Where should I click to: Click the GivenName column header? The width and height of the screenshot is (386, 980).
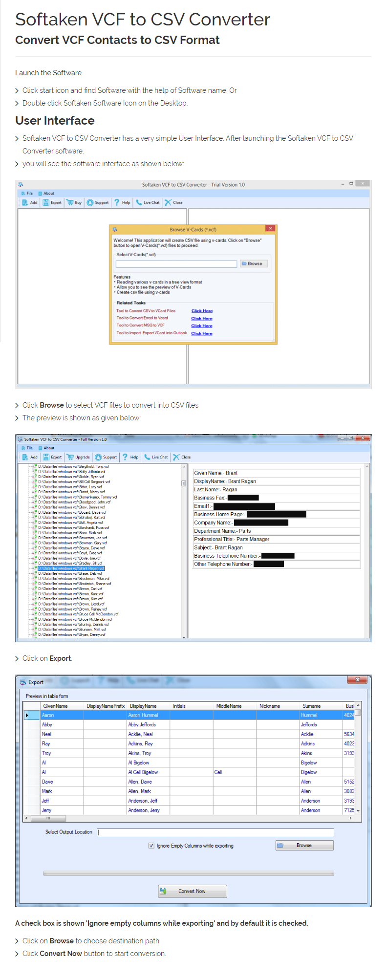[62, 706]
